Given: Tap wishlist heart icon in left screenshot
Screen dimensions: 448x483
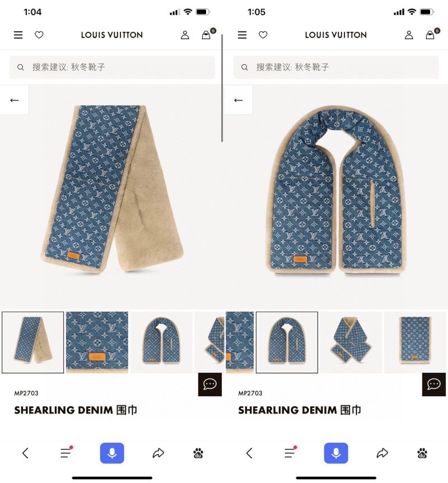Looking at the screenshot, I should coord(39,35).
